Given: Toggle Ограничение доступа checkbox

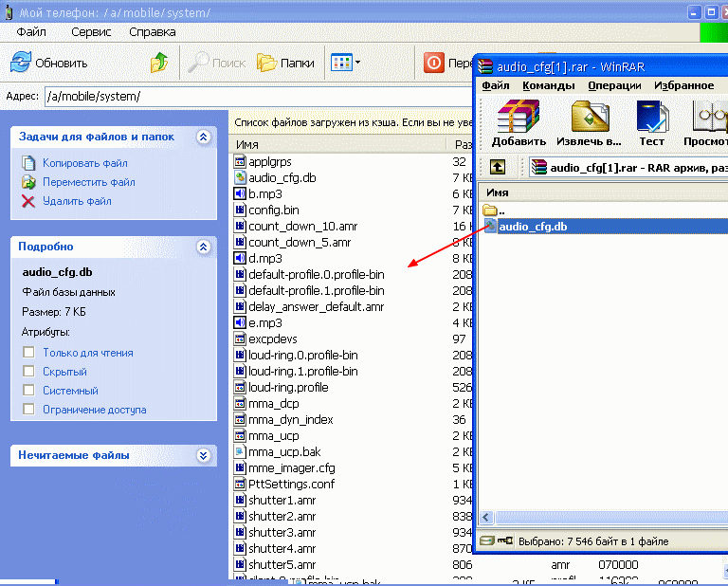Looking at the screenshot, I should pos(28,409).
